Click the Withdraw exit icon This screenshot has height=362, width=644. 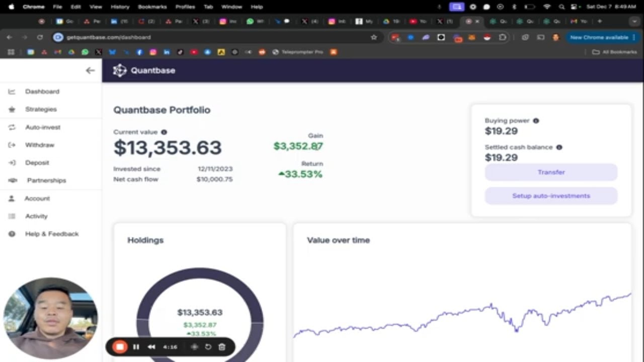(12, 145)
